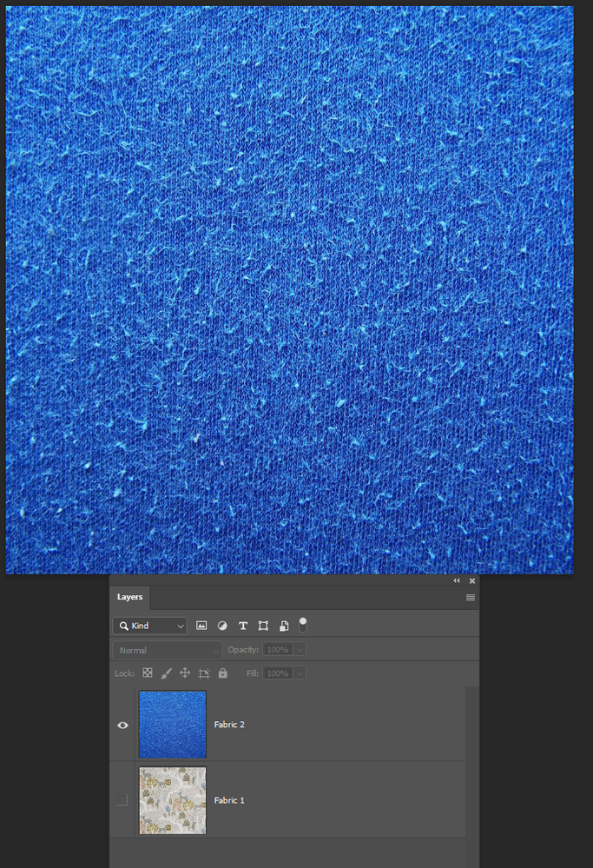593x868 pixels.
Task: Click lock image pixels brush icon
Action: click(x=166, y=673)
